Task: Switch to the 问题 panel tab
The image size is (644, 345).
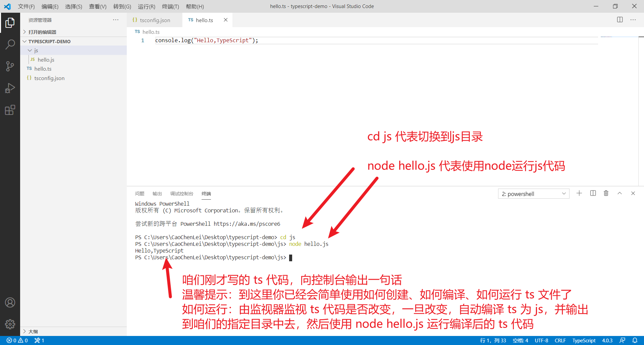Action: tap(140, 194)
